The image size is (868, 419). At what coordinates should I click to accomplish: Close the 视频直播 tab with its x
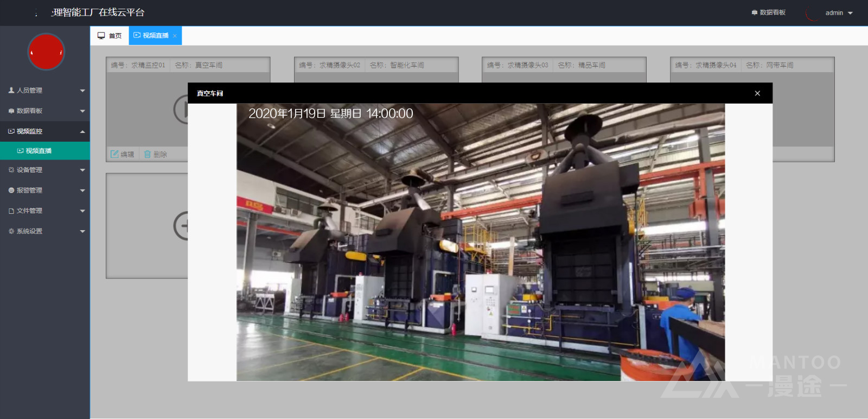(x=175, y=36)
